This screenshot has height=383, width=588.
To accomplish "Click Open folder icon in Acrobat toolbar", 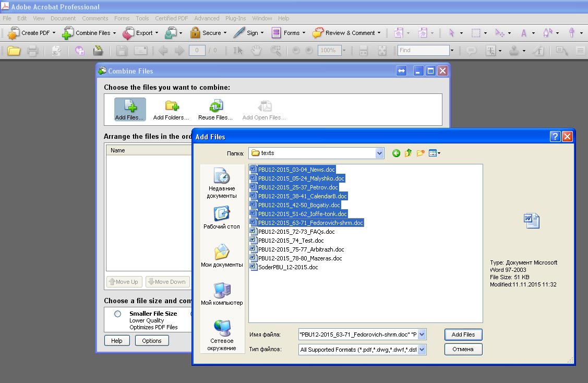I will click(14, 51).
